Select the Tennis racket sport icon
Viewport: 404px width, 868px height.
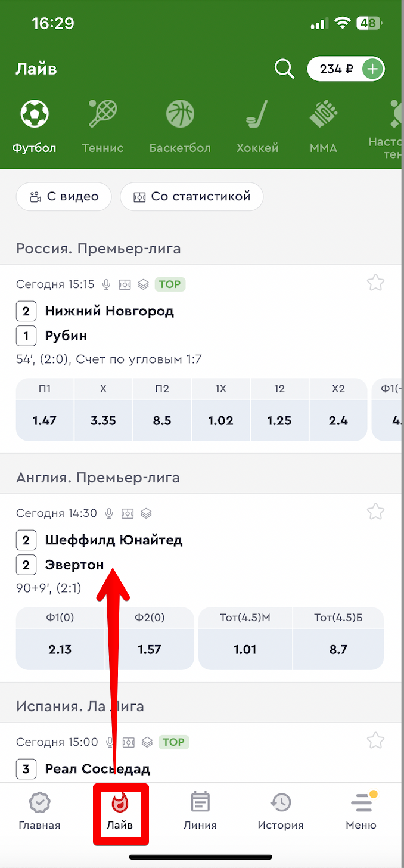(x=102, y=114)
